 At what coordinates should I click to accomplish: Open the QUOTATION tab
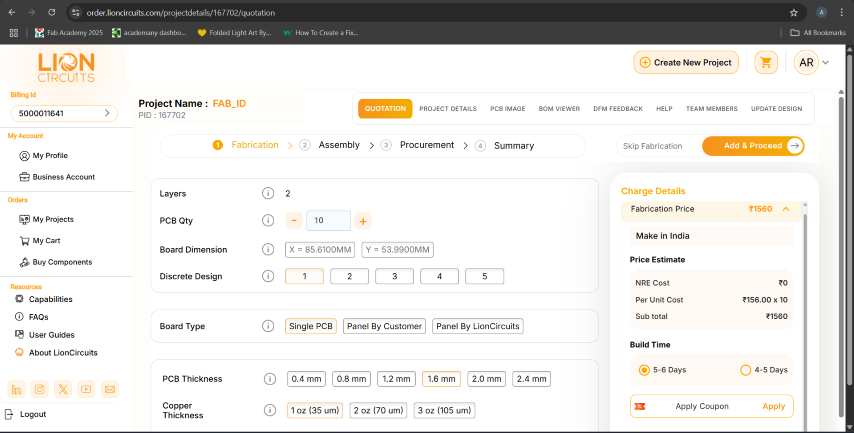coord(385,108)
